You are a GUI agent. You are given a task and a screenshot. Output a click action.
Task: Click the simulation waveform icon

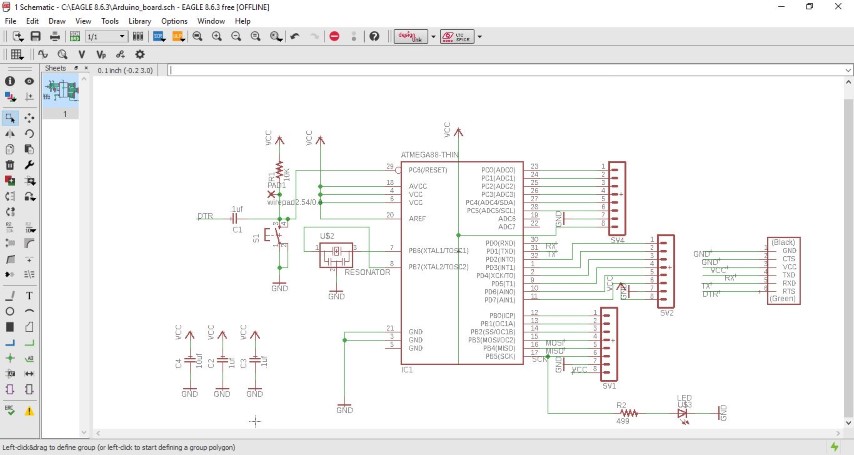point(43,54)
